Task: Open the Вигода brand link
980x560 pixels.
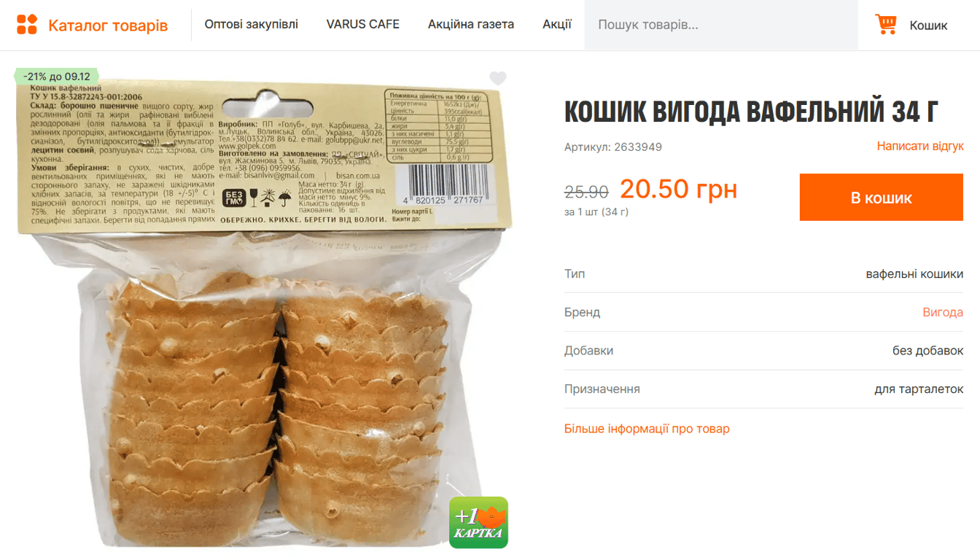Action: click(x=943, y=312)
